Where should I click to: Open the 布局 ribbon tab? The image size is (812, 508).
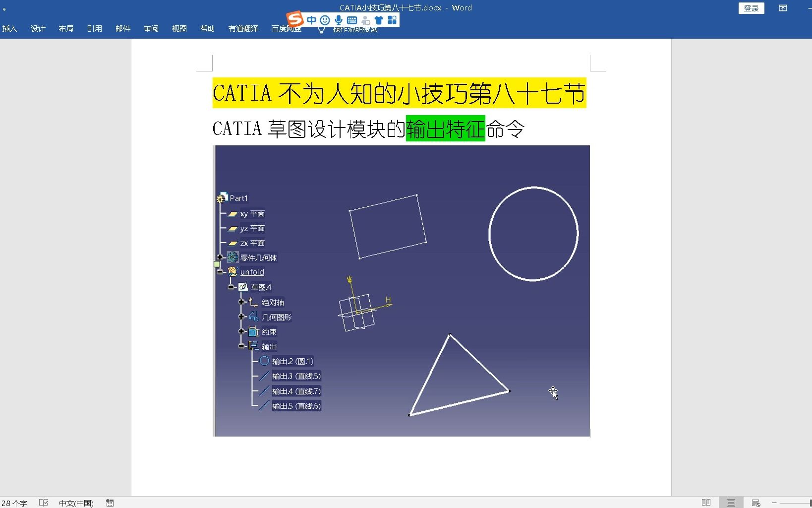click(x=66, y=29)
